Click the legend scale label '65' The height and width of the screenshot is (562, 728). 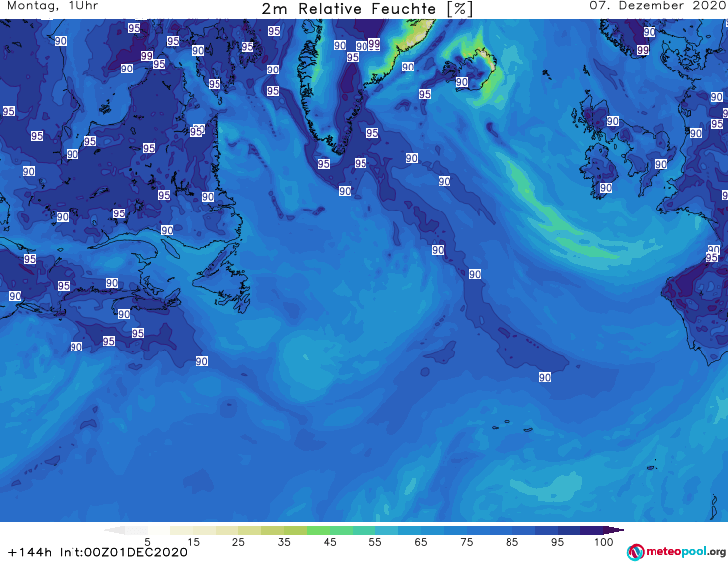[x=421, y=542]
